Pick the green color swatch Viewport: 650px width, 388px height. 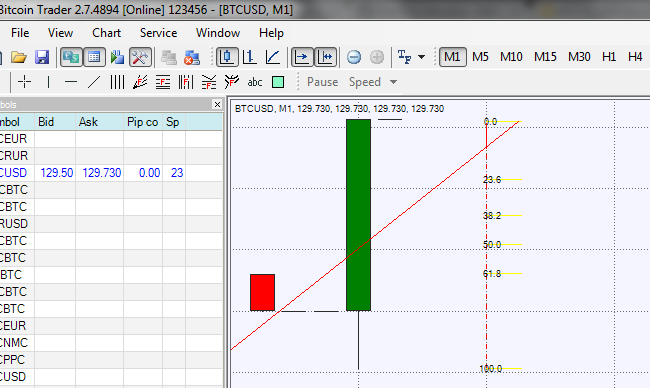pos(278,82)
